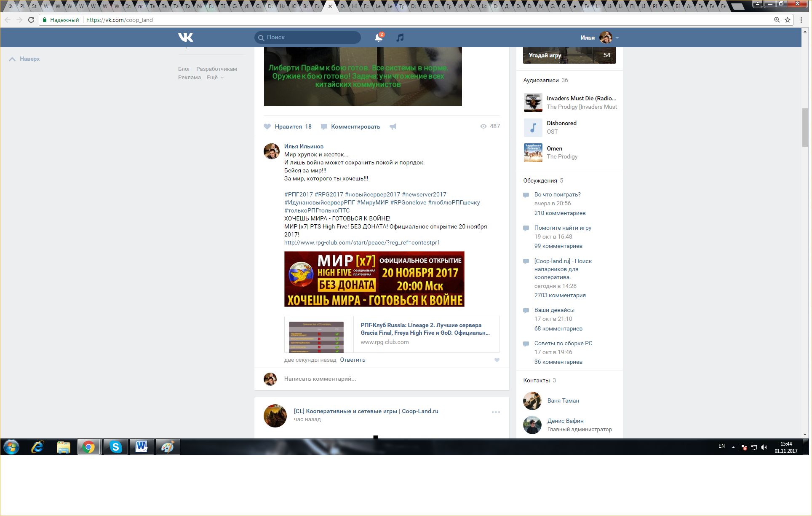Viewport: 812px width, 516px height.
Task: Bookmark this page with the star icon
Action: coord(787,20)
